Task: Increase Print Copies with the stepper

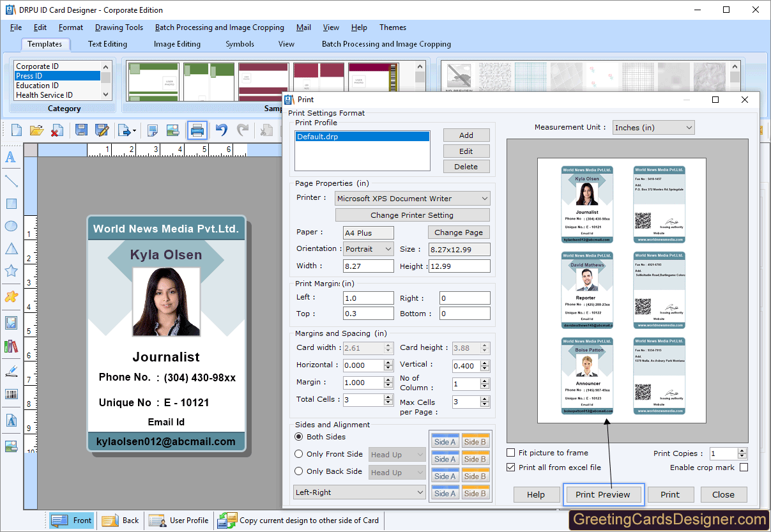Action: coord(741,450)
